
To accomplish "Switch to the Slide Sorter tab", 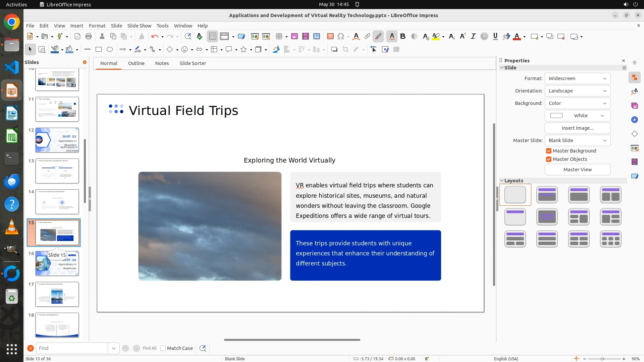I will tap(193, 63).
